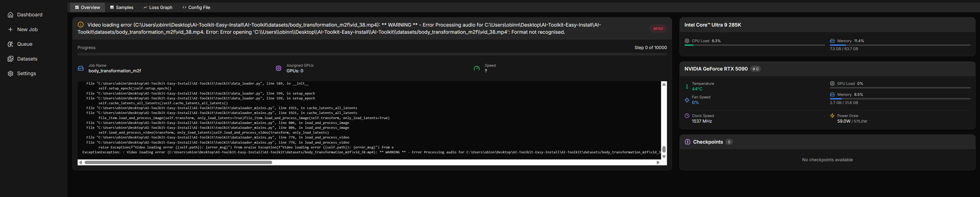Click the Speed "?" value
This screenshot has height=197, width=980.
(486, 71)
